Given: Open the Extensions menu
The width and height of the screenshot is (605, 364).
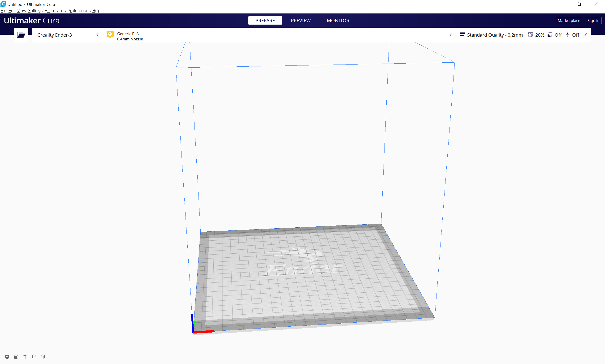Looking at the screenshot, I should coord(55,11).
